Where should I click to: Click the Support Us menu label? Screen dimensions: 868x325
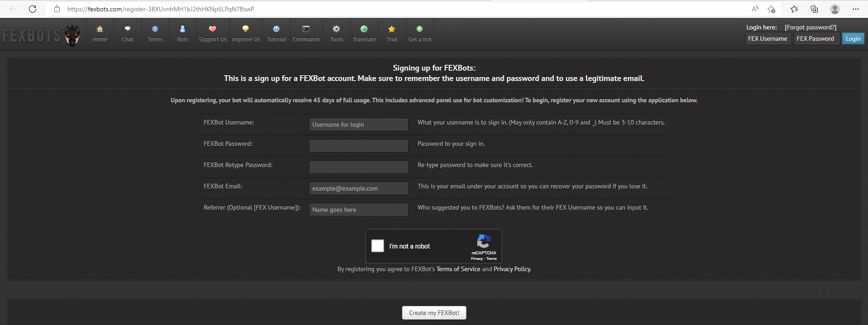point(213,39)
